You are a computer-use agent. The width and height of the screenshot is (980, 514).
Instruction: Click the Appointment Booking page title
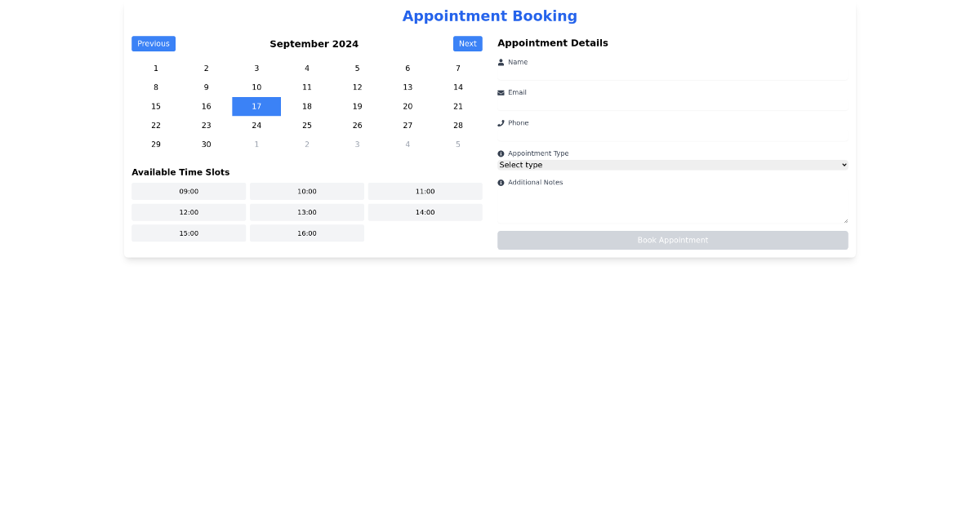click(489, 16)
